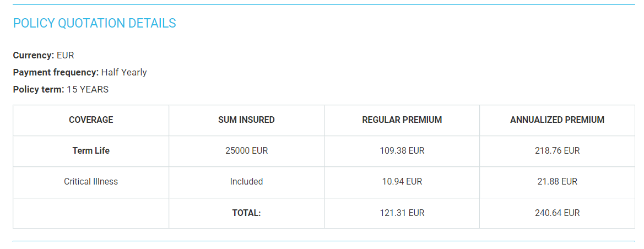
Task: Click the Policy term 15 YEARS text
Action: 61,89
